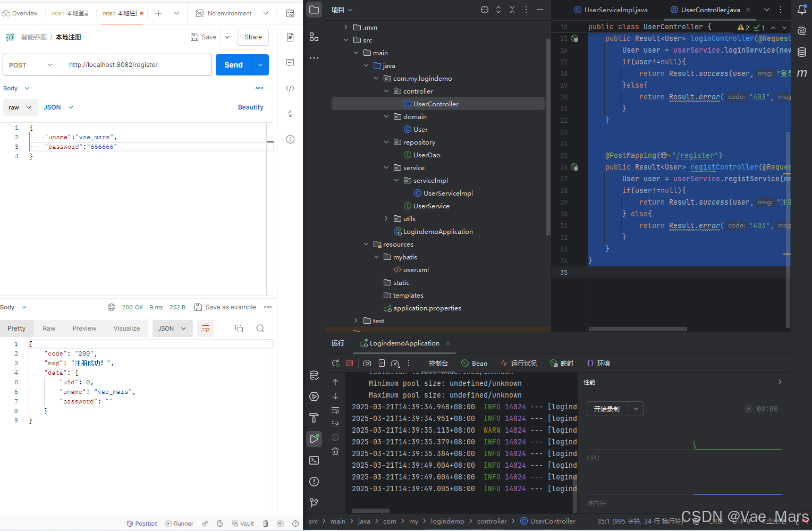The width and height of the screenshot is (812, 531).
Task: Click the Select Opened File target icon
Action: pos(485,10)
